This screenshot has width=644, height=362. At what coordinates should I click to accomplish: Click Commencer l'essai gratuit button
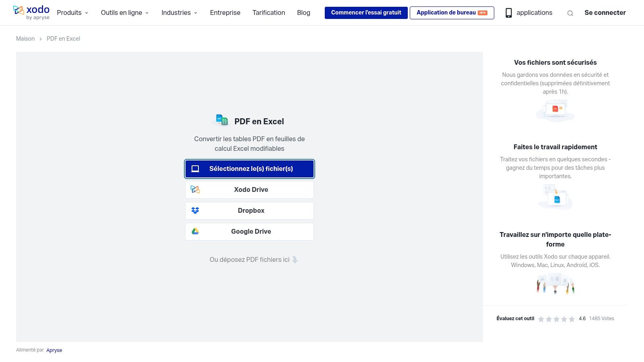pyautogui.click(x=366, y=13)
